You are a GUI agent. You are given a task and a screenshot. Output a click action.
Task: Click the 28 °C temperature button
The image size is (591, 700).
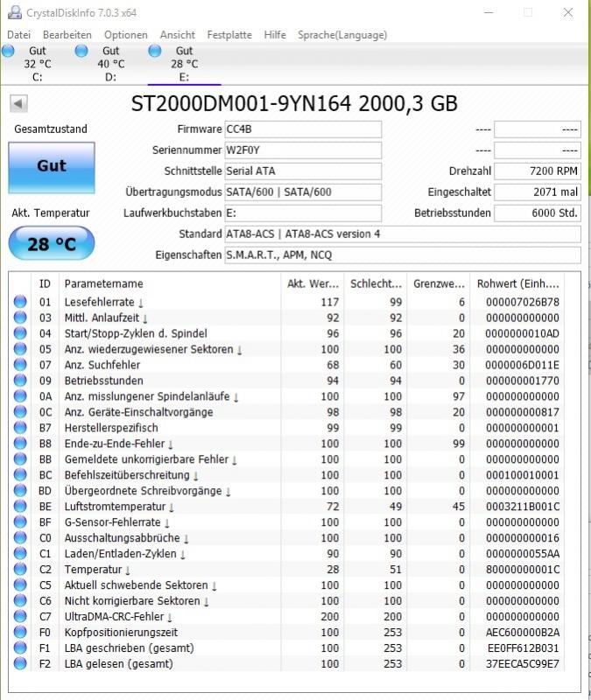click(x=52, y=243)
